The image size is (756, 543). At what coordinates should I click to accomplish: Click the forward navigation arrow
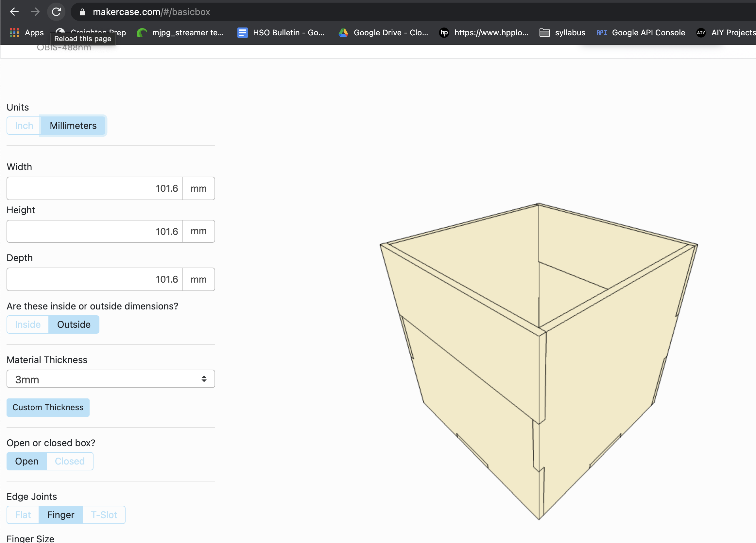35,12
